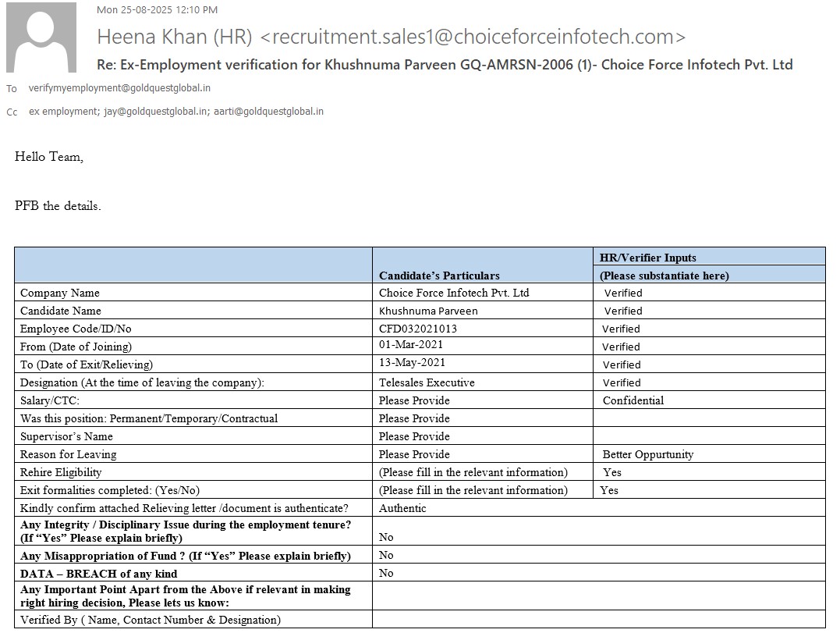Click Verified in the Date of Exit row
The height and width of the screenshot is (633, 840).
(622, 365)
